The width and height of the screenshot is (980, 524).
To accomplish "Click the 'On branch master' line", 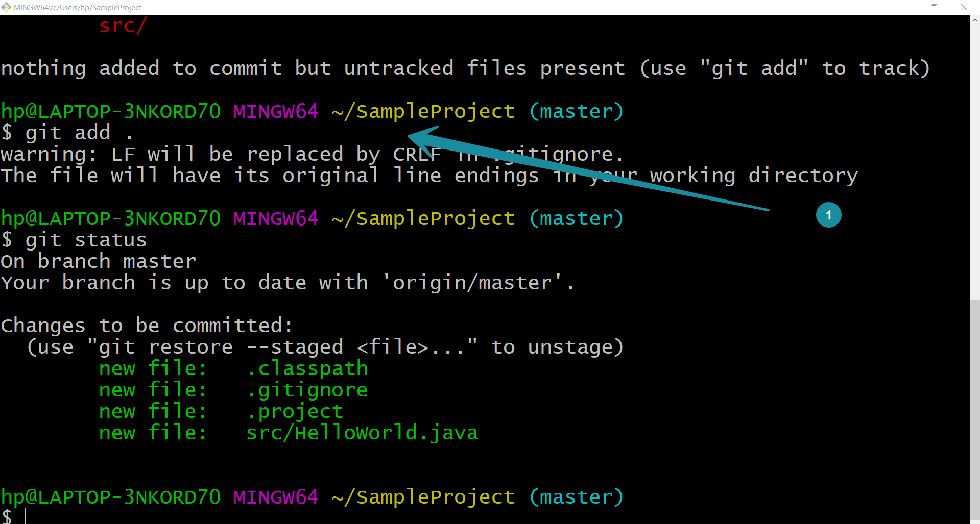I will pyautogui.click(x=99, y=261).
